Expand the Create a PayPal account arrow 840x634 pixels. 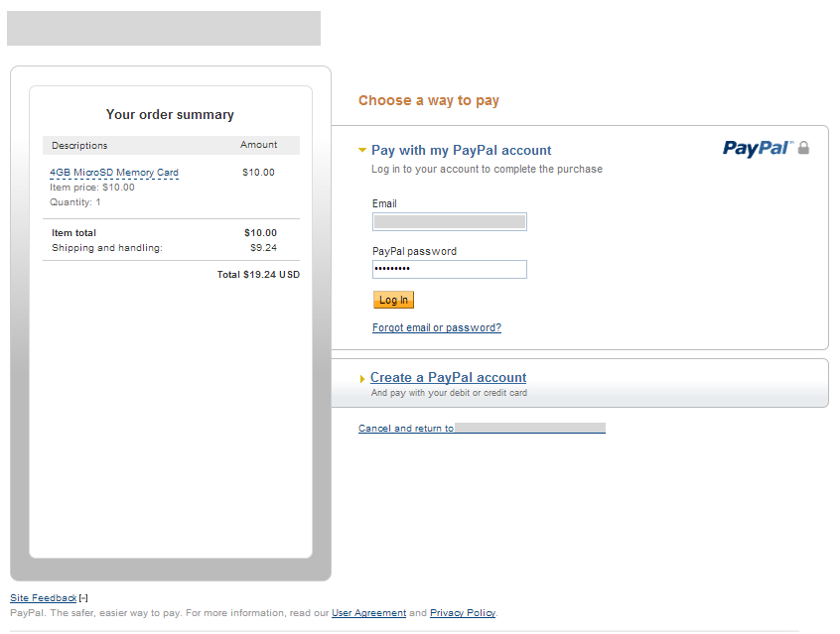click(x=362, y=379)
